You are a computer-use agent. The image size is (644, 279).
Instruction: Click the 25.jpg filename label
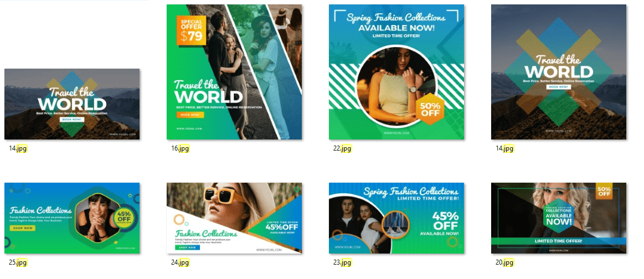pos(18,262)
